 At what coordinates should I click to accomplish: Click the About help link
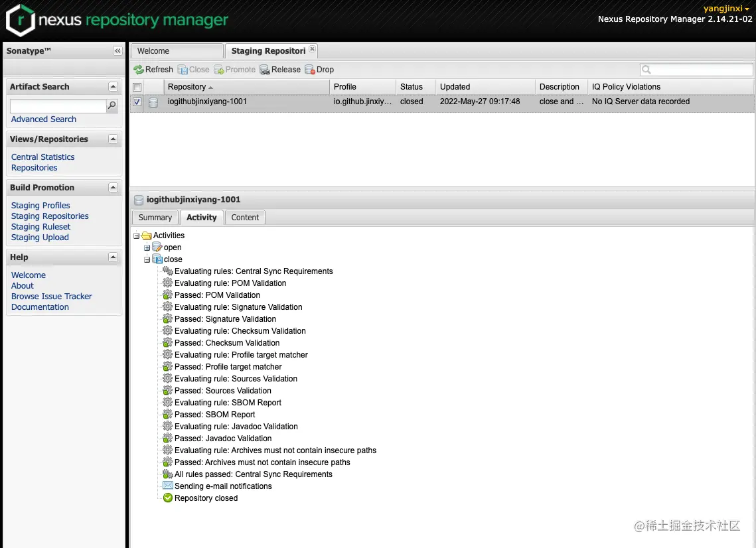pos(22,286)
